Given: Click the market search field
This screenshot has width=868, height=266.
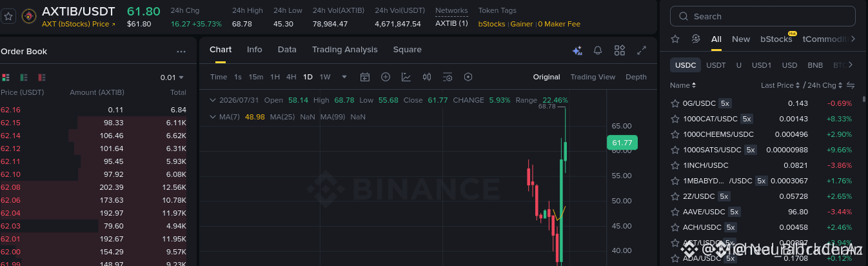Looking at the screenshot, I should pos(763,16).
